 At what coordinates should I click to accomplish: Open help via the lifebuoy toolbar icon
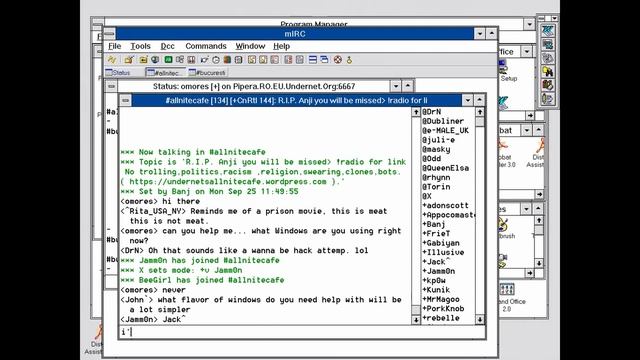point(338,60)
